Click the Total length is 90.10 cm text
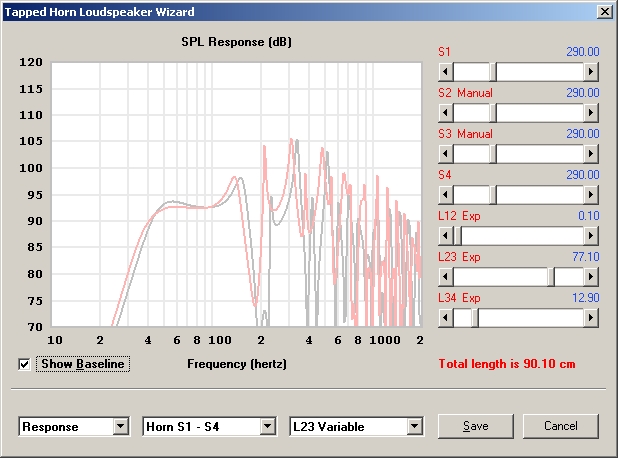618x458 pixels. pyautogui.click(x=507, y=363)
